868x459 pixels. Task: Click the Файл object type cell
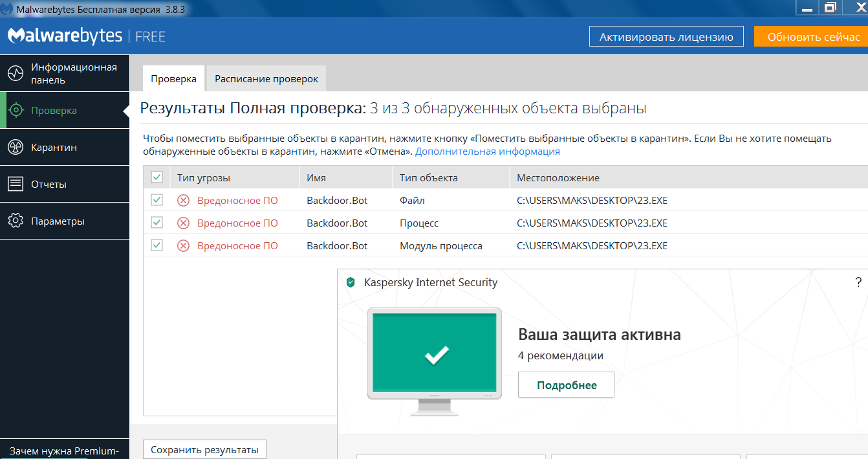412,201
